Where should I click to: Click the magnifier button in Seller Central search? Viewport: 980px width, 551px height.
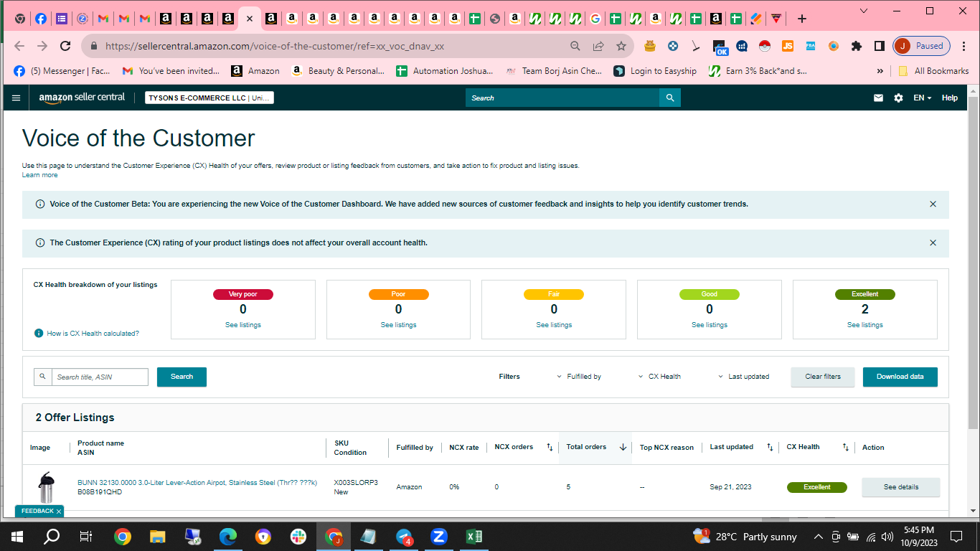coord(670,98)
